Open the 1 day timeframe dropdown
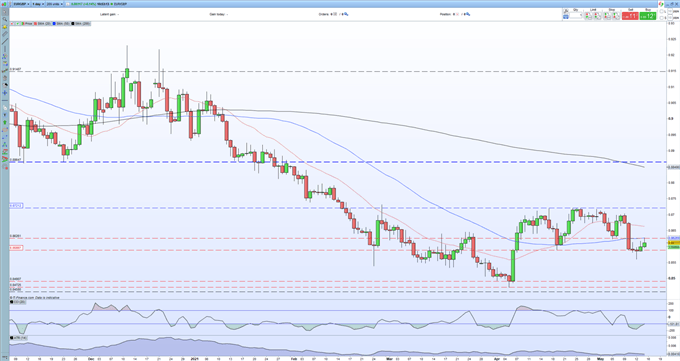 38,4
